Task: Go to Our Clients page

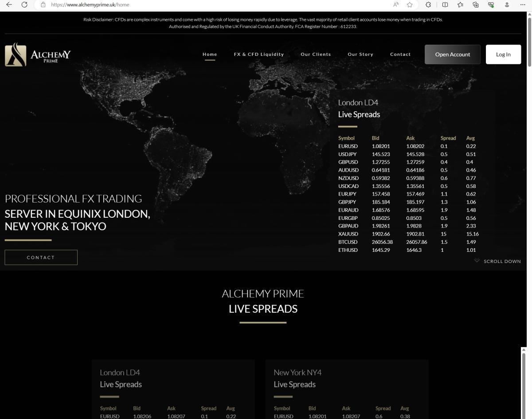Action: click(x=316, y=54)
